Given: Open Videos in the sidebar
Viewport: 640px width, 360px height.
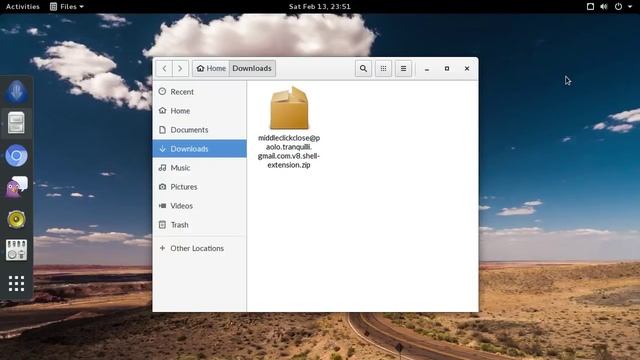Looking at the screenshot, I should (200, 206).
